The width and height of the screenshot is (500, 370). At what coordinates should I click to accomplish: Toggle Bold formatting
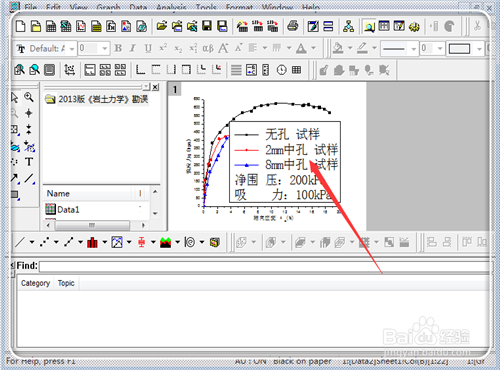[118, 48]
